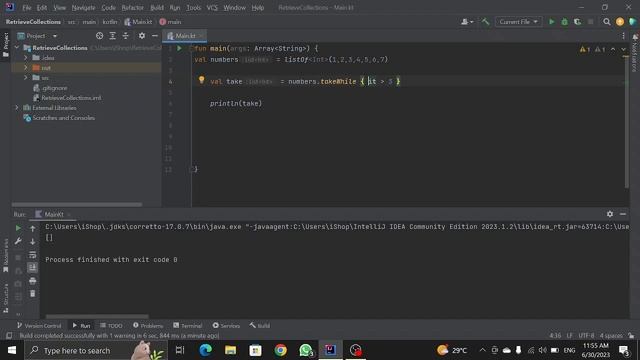Hide the Run tool window
640x360 pixels.
coord(623,214)
